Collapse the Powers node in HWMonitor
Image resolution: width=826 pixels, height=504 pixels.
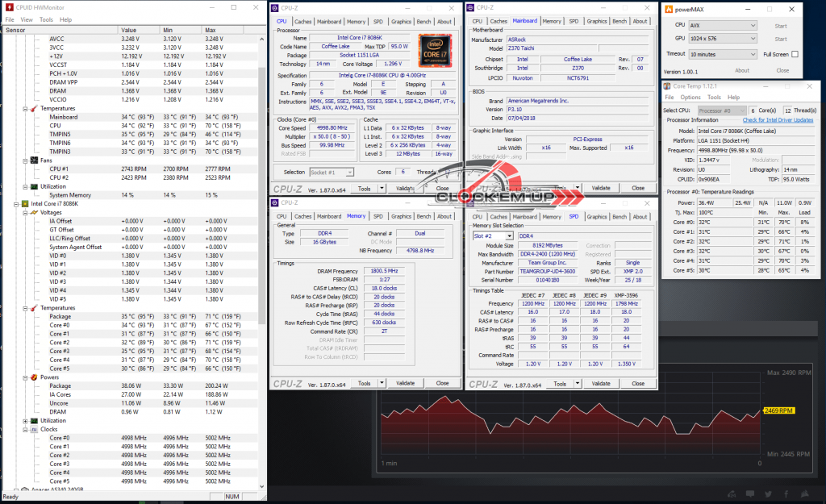coord(25,377)
